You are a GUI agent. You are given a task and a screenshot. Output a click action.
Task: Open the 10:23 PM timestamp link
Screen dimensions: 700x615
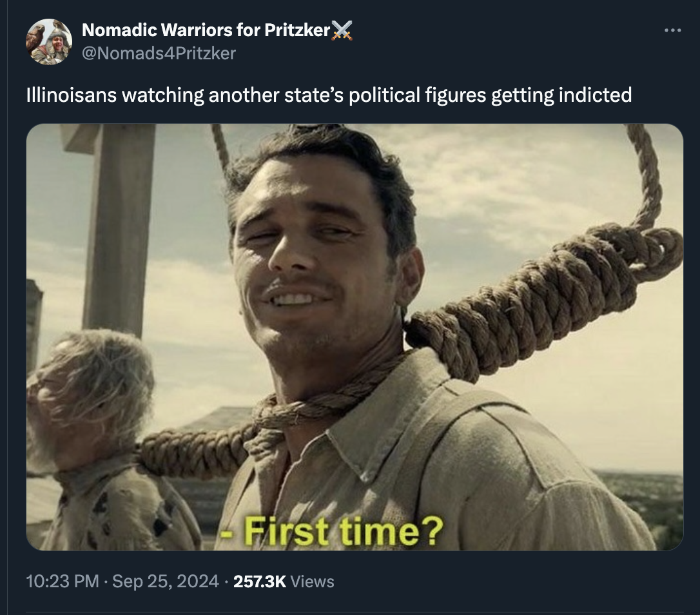point(63,581)
